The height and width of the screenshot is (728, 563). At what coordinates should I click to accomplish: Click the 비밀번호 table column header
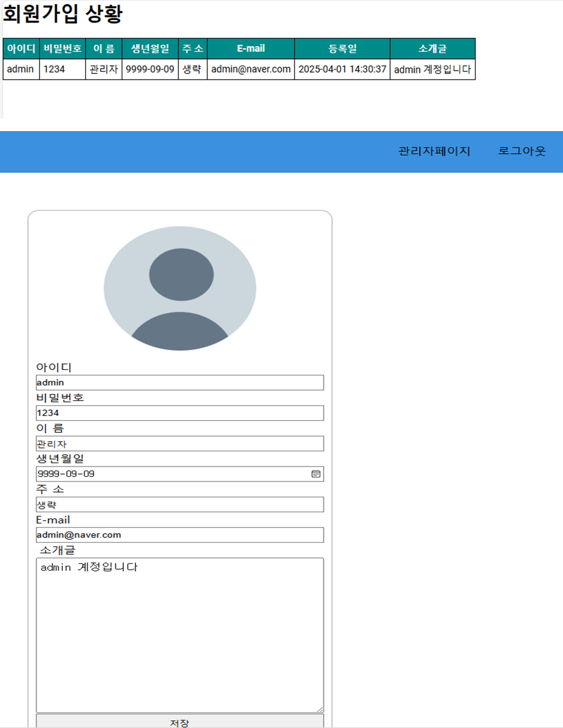(62, 48)
